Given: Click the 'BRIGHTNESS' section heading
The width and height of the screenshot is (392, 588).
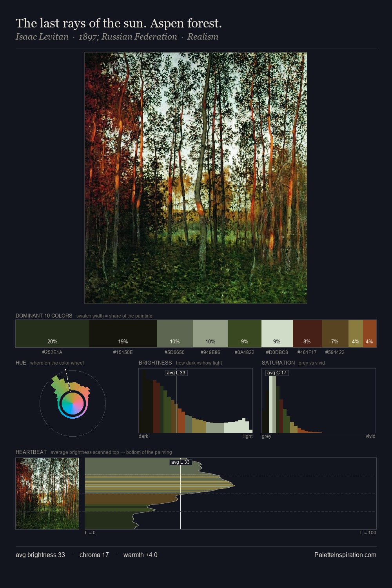Looking at the screenshot, I should (x=155, y=363).
